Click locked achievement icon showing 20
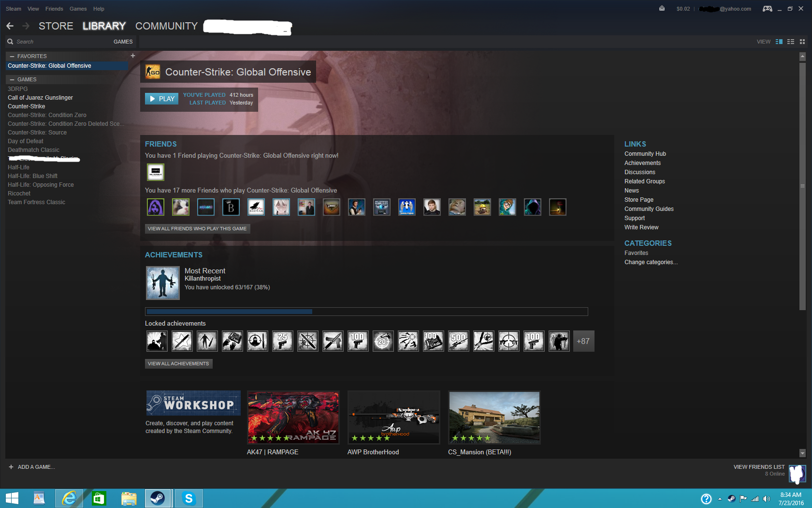812x508 pixels. tap(383, 341)
